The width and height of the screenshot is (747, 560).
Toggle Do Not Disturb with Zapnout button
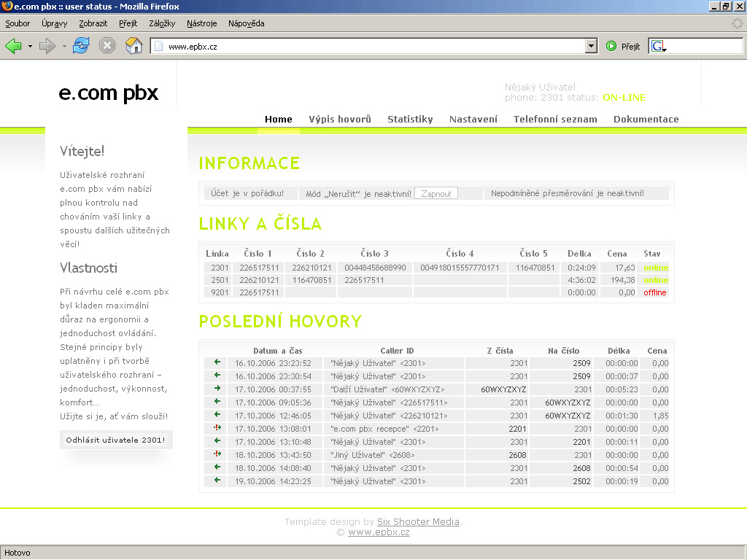pyautogui.click(x=436, y=194)
